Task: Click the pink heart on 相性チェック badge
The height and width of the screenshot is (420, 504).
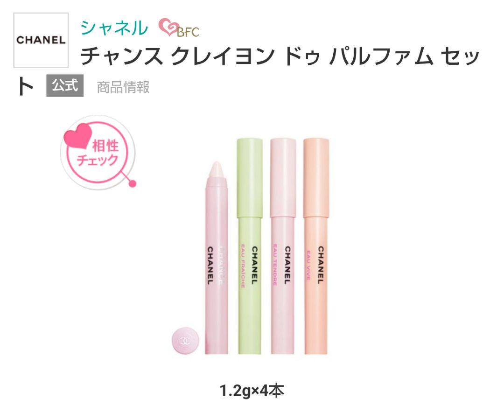Action: (78, 136)
